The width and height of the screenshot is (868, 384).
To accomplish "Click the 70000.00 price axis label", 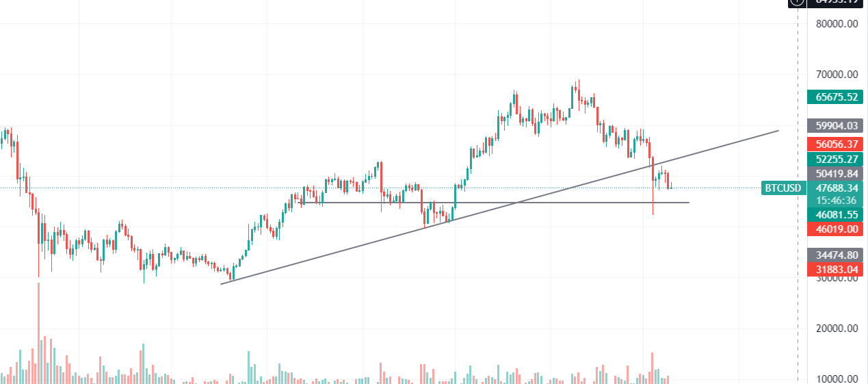I will click(x=837, y=75).
